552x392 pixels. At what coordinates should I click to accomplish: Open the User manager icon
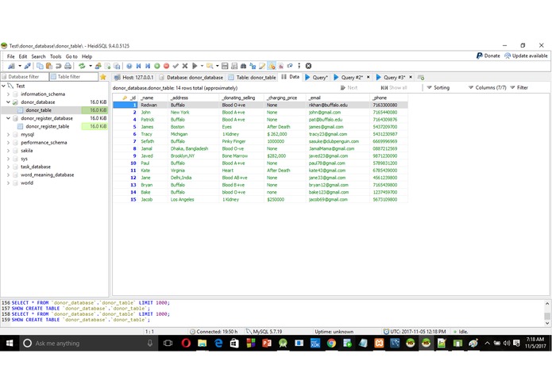[x=98, y=66]
